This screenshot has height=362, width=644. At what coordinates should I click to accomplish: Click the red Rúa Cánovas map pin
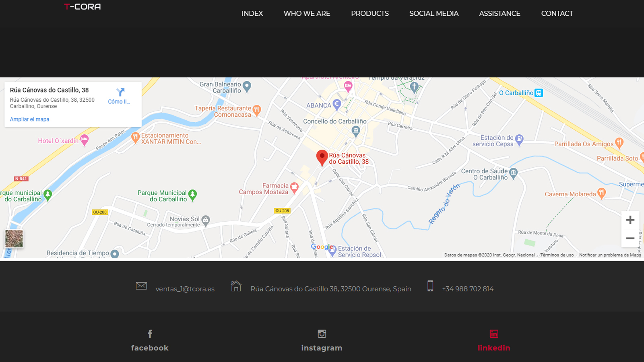point(322,158)
